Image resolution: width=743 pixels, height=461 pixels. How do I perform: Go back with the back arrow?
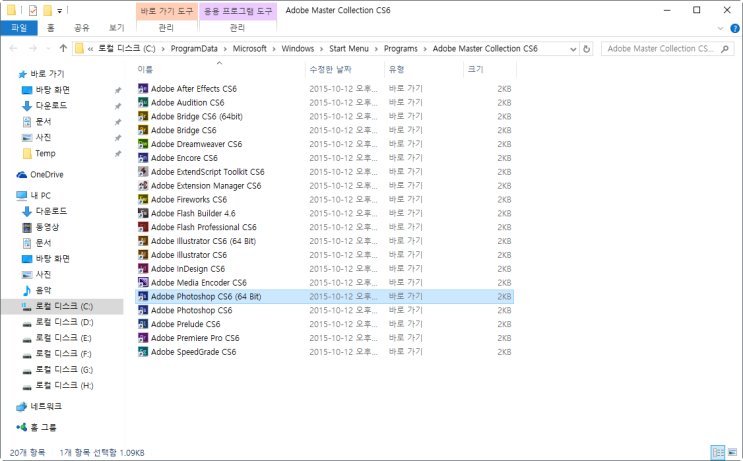point(13,48)
